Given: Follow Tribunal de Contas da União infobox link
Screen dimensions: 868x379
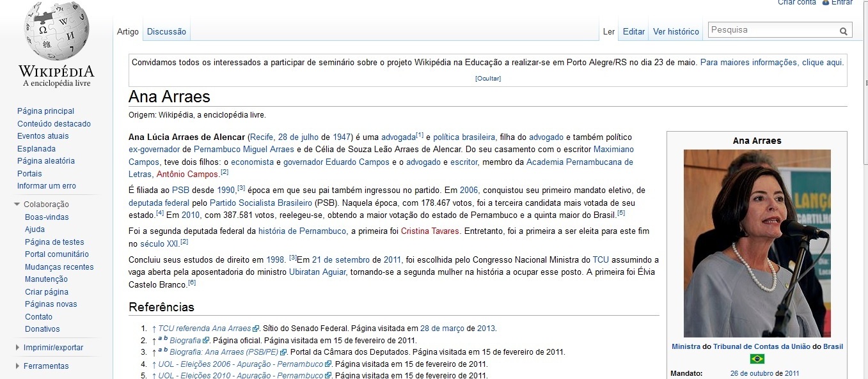Looking at the screenshot, I should coord(763,346).
